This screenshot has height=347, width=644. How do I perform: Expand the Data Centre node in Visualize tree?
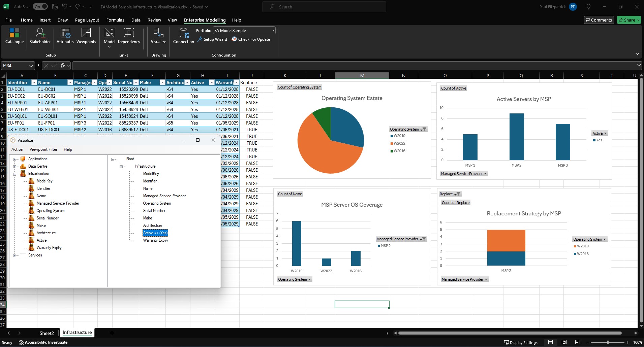tap(14, 166)
